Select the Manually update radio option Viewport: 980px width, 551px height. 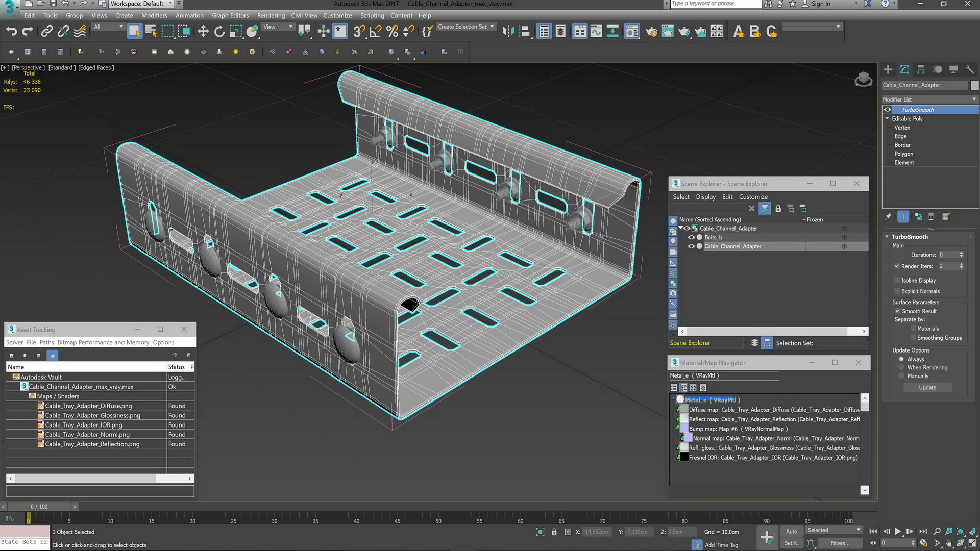901,376
